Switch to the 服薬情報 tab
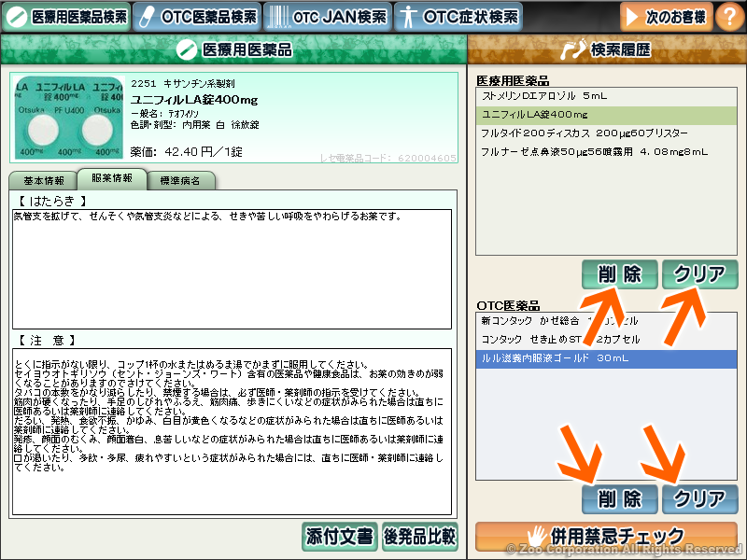This screenshot has height=560, width=747. [112, 178]
